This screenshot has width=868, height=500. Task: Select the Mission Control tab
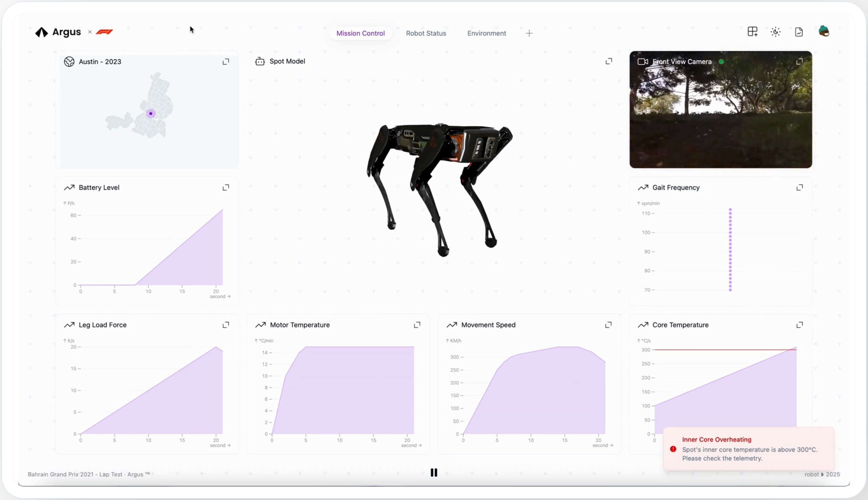(x=360, y=33)
